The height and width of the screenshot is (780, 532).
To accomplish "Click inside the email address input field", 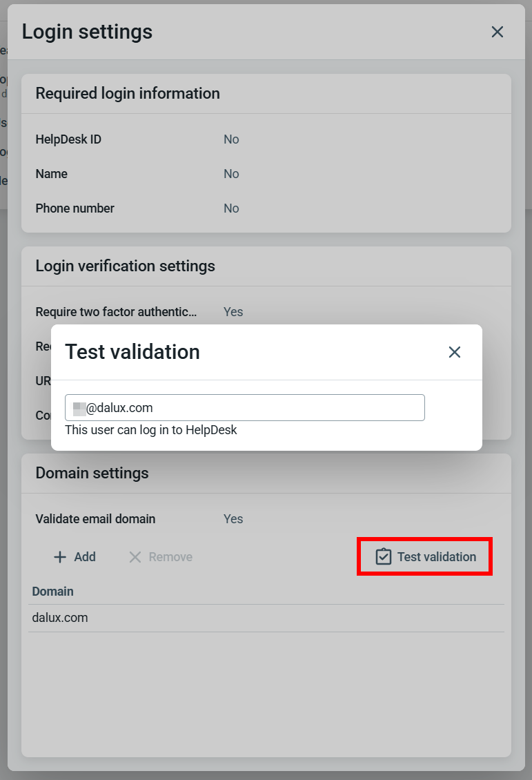I will (x=245, y=407).
